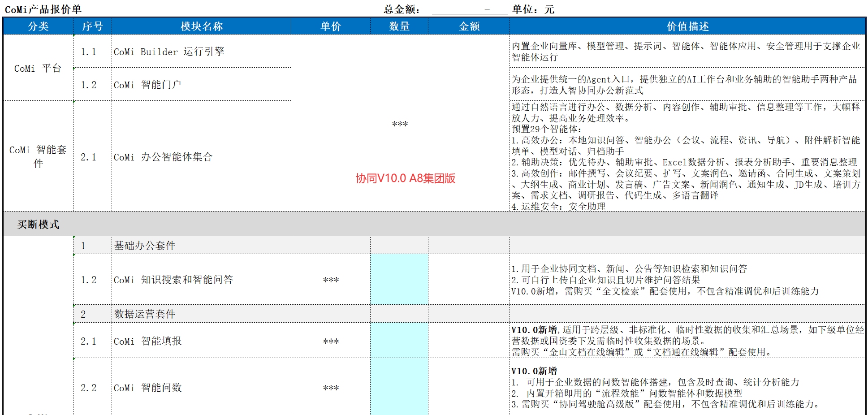Click the cyan quantity cell for CoMi 智能问数
The width and height of the screenshot is (868, 415).
(x=399, y=387)
